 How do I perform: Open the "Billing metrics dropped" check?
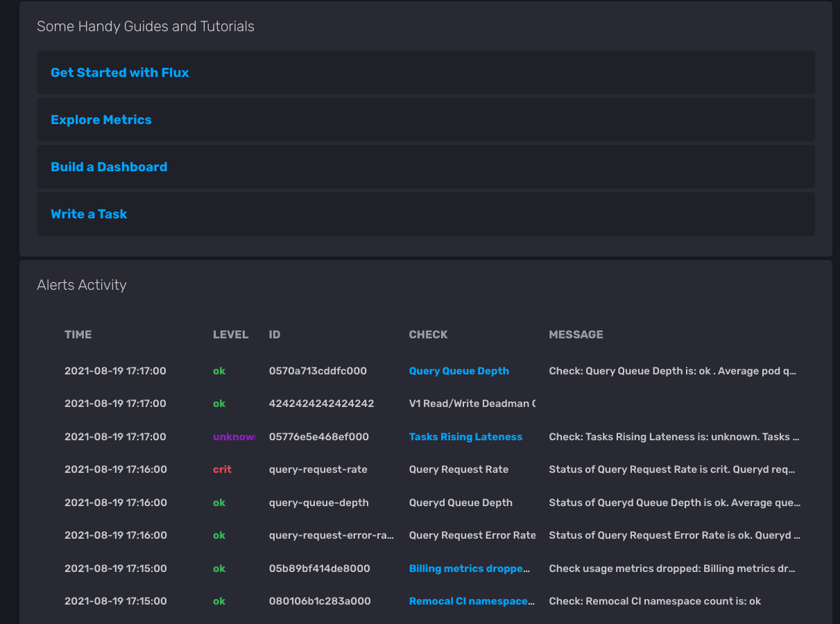[x=470, y=568]
